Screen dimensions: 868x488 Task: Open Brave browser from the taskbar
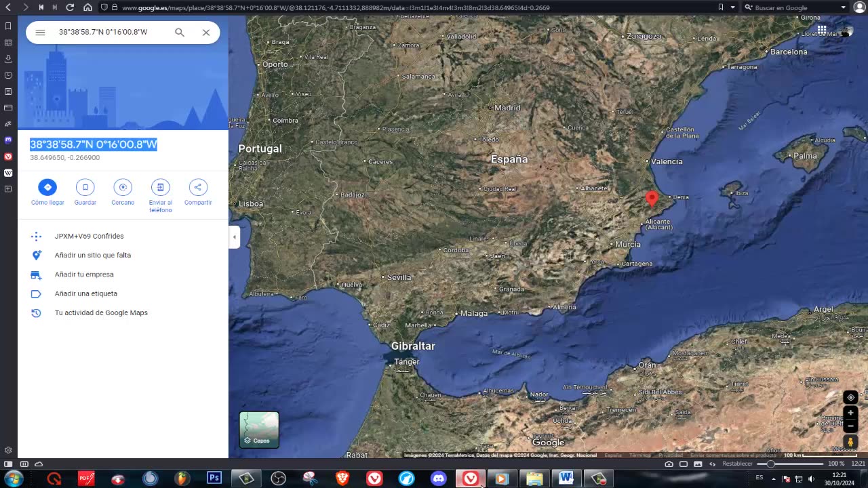(342, 479)
